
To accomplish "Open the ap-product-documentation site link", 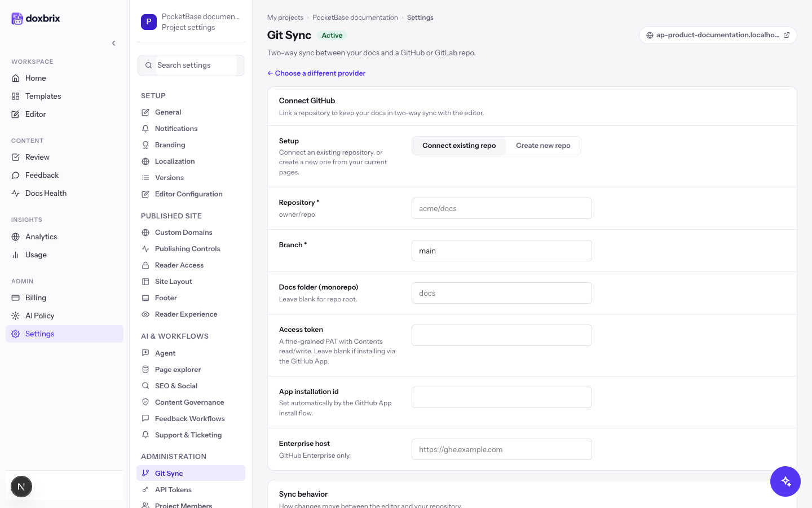I will pos(718,35).
